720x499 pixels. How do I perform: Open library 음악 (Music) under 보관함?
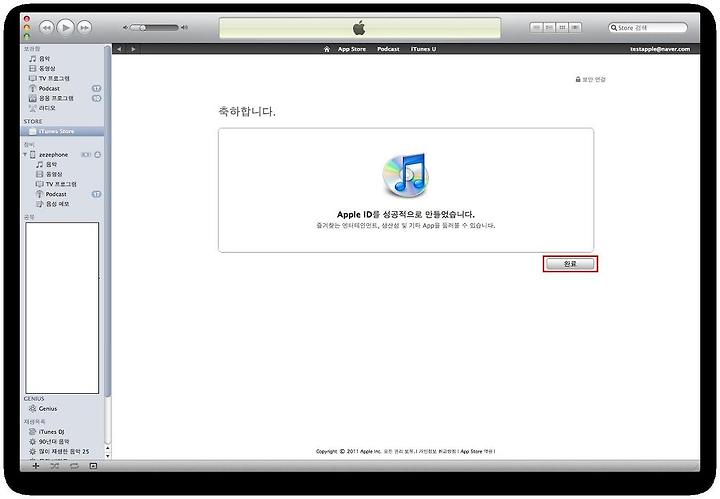click(x=62, y=59)
